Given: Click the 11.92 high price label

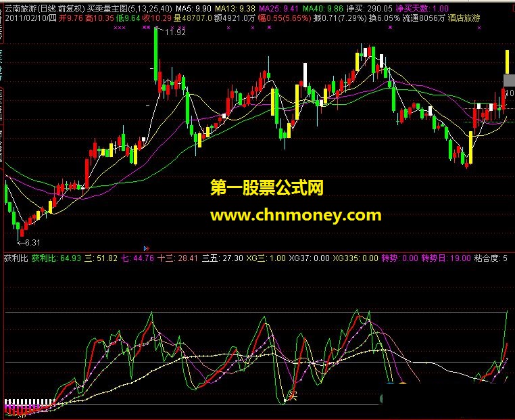Looking at the screenshot, I should [175, 32].
